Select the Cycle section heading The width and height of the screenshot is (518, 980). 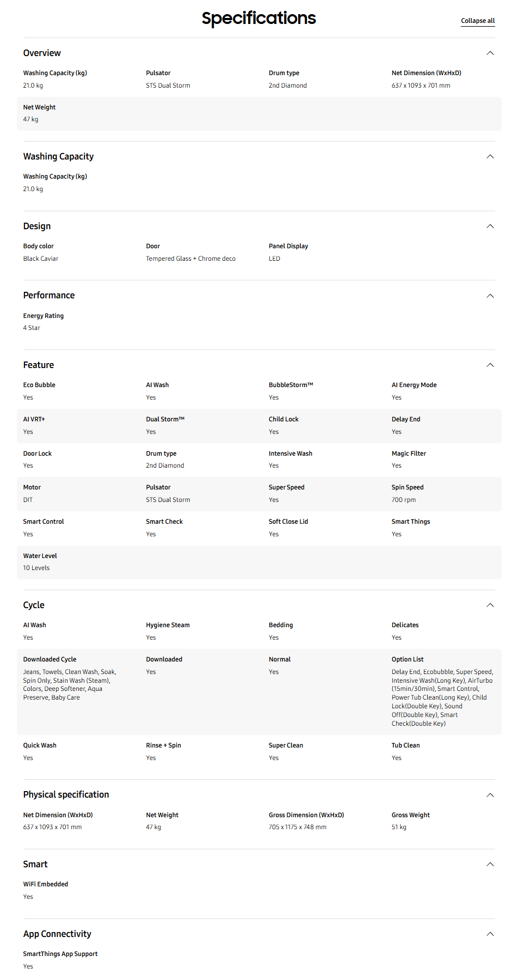pos(34,605)
